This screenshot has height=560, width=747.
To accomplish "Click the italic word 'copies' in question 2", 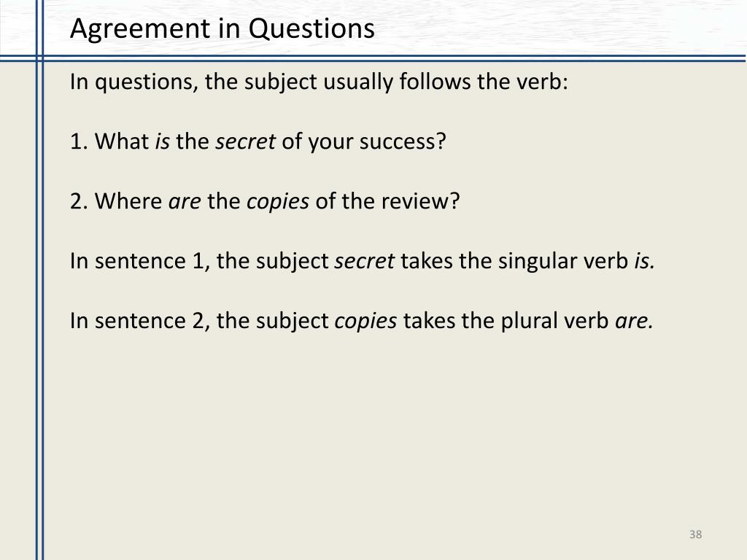I will [278, 203].
